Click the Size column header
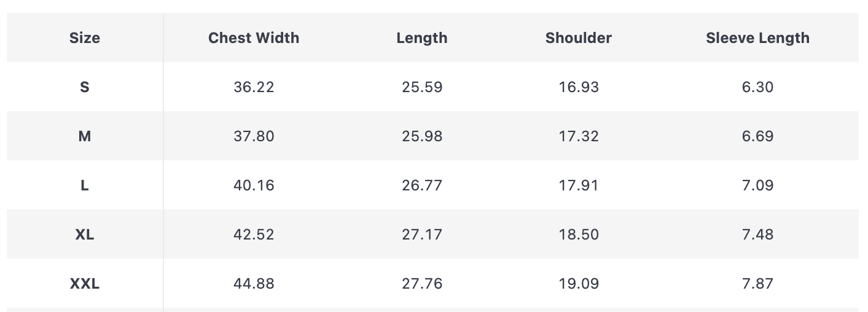The width and height of the screenshot is (868, 312). point(85,38)
